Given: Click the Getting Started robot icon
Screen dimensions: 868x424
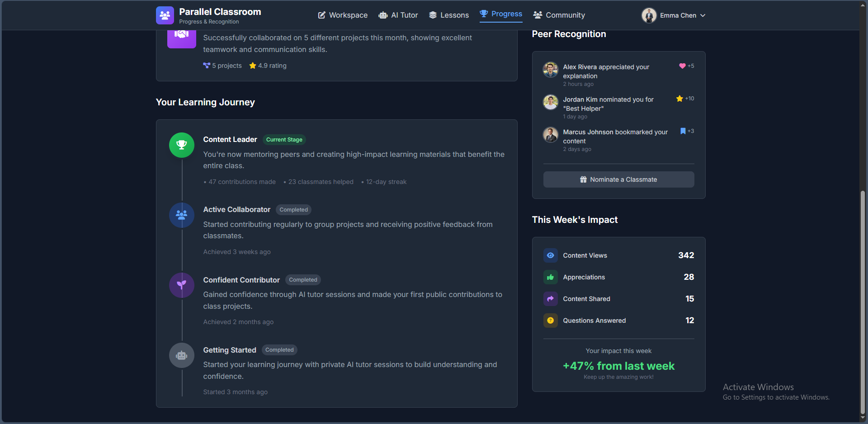Looking at the screenshot, I should tap(182, 355).
